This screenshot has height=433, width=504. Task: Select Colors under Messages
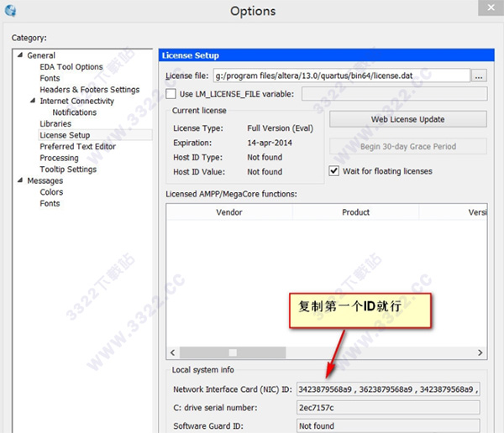(51, 192)
